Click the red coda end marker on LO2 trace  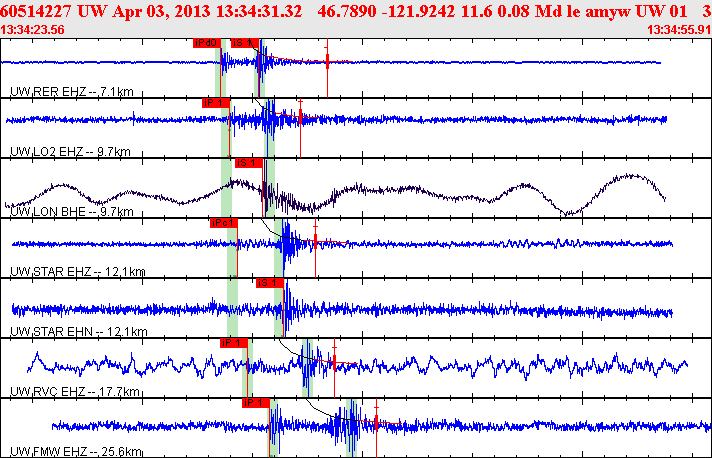tap(300, 117)
